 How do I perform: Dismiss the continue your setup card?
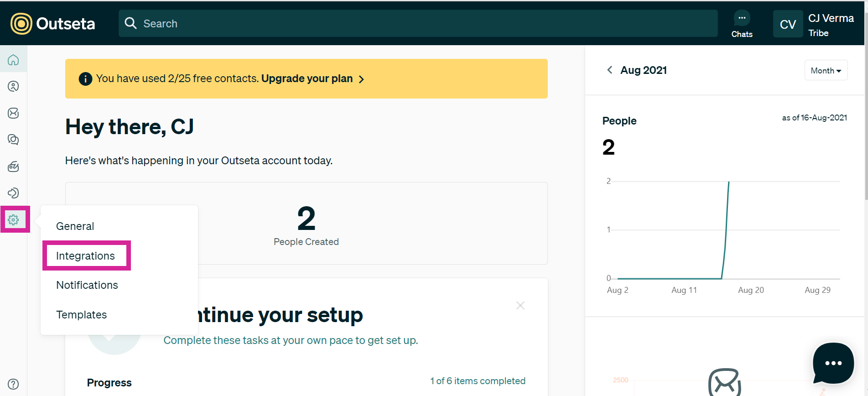(x=520, y=305)
